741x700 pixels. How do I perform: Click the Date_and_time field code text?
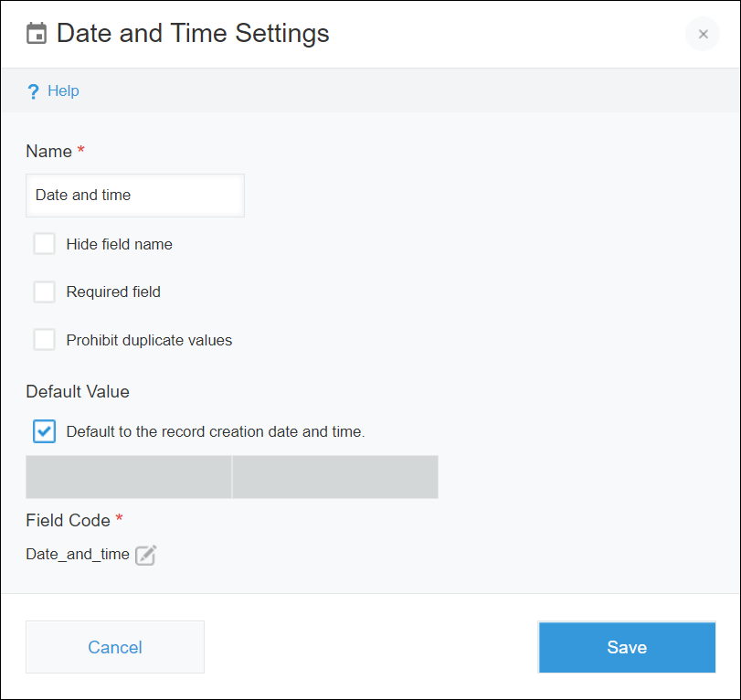coord(78,555)
